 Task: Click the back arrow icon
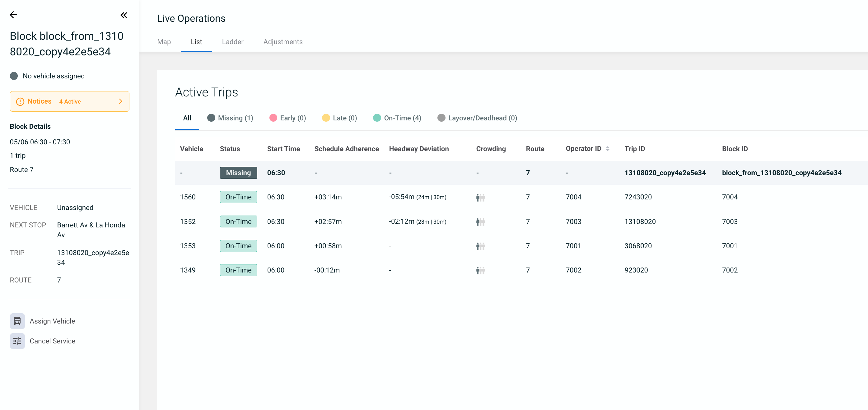pos(13,15)
